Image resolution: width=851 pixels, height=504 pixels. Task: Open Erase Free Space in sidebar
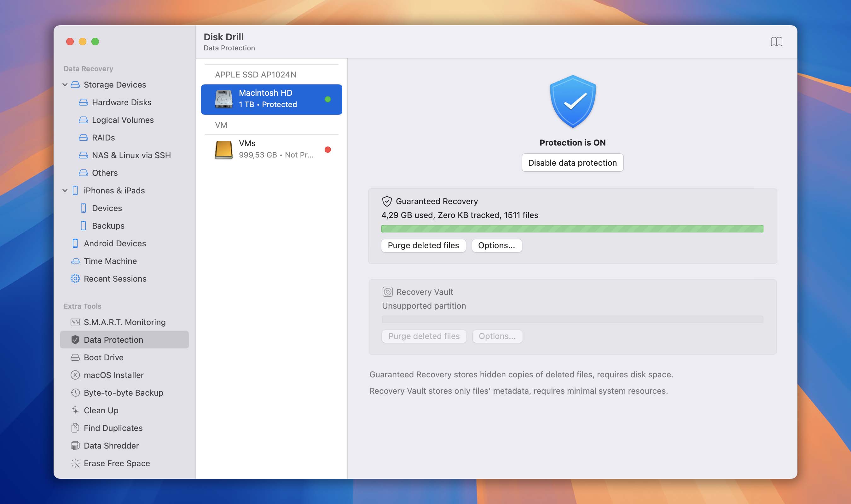point(117,464)
